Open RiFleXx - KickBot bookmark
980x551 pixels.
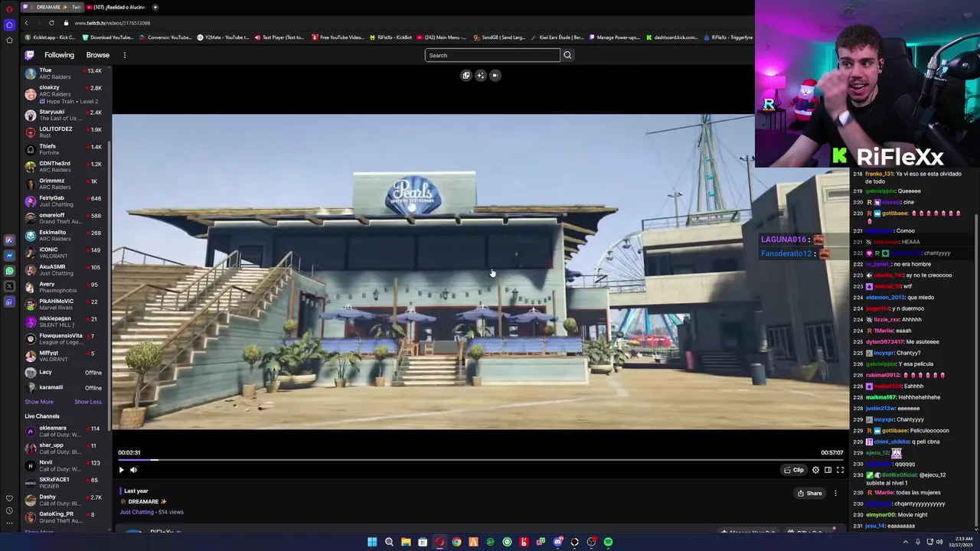pos(390,37)
